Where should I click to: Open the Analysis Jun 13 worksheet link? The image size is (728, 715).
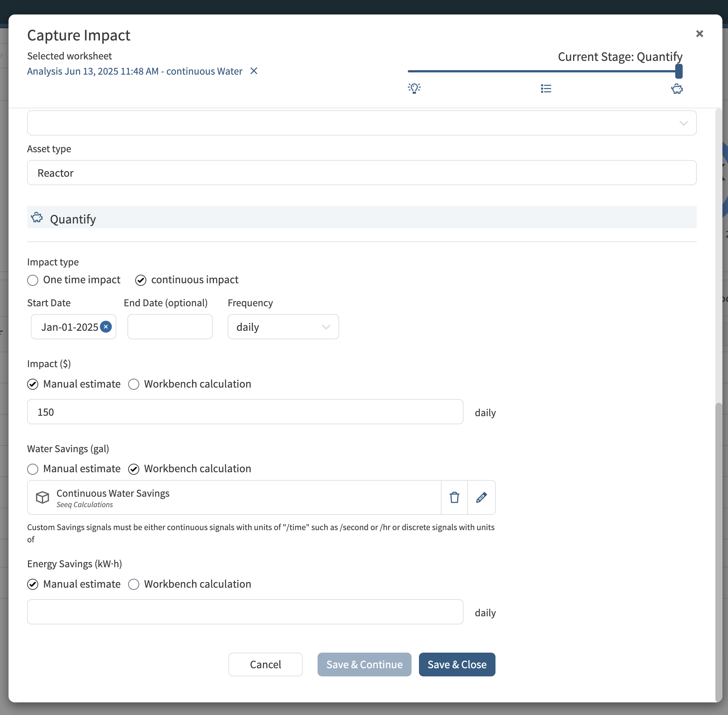(x=134, y=71)
